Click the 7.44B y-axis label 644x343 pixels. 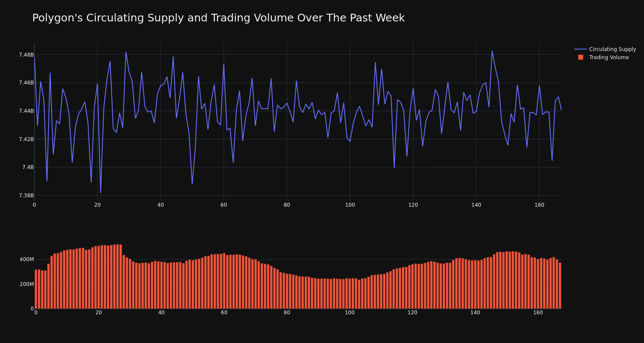click(26, 111)
